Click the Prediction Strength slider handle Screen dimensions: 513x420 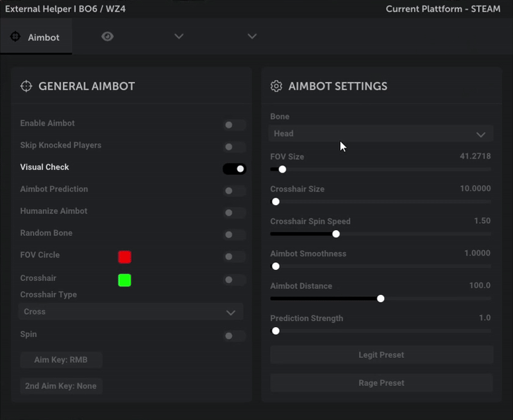point(276,331)
